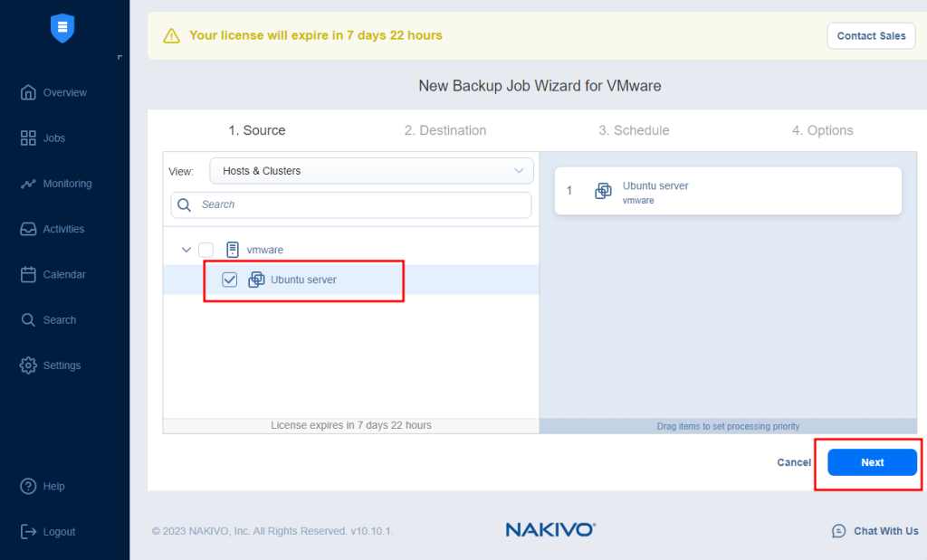Click the Help label in sidebar

(53, 486)
